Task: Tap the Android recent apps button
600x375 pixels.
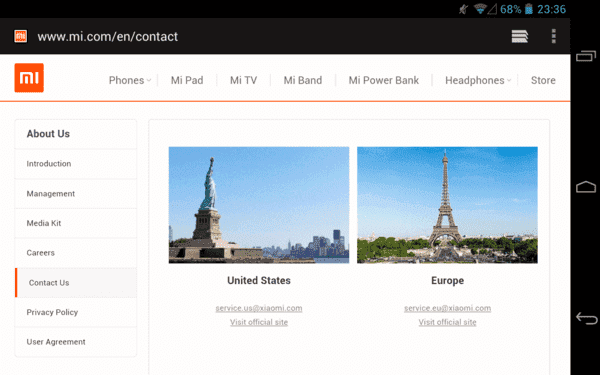Action: [586, 56]
